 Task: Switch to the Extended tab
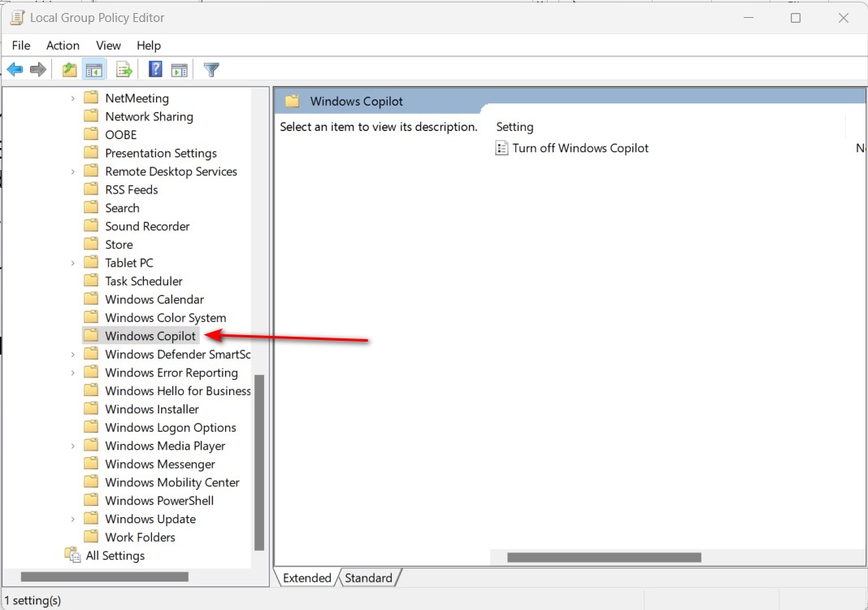coord(306,577)
